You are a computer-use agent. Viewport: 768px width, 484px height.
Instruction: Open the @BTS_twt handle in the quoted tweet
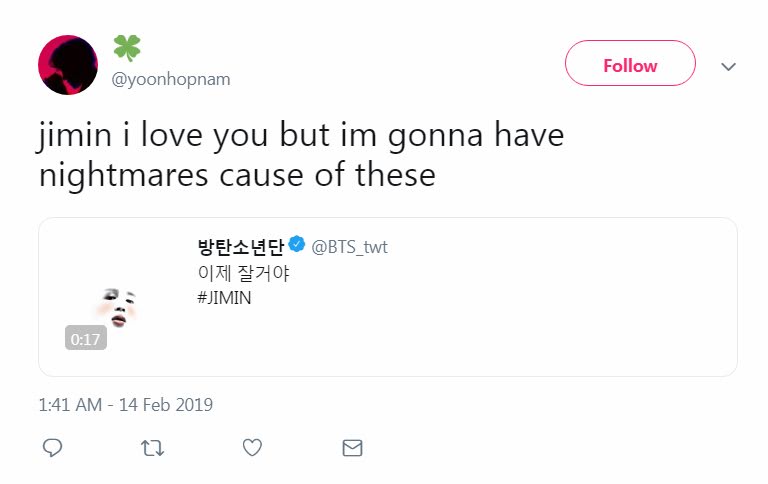[x=350, y=246]
